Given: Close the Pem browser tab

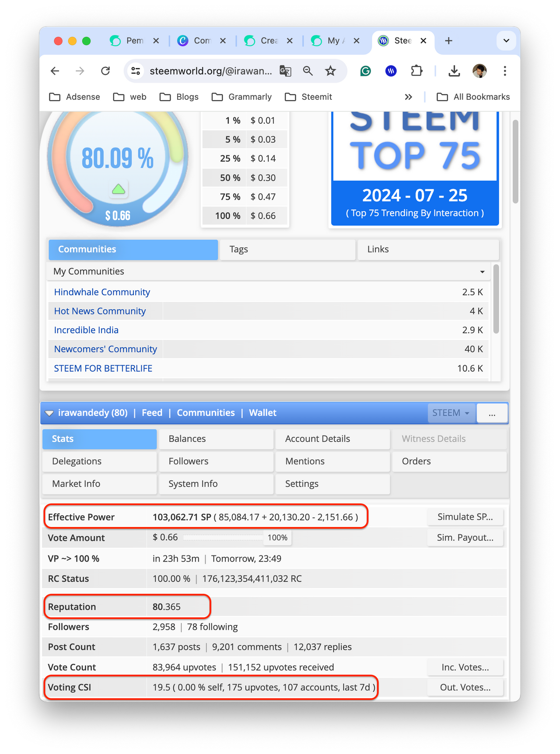Looking at the screenshot, I should 156,41.
